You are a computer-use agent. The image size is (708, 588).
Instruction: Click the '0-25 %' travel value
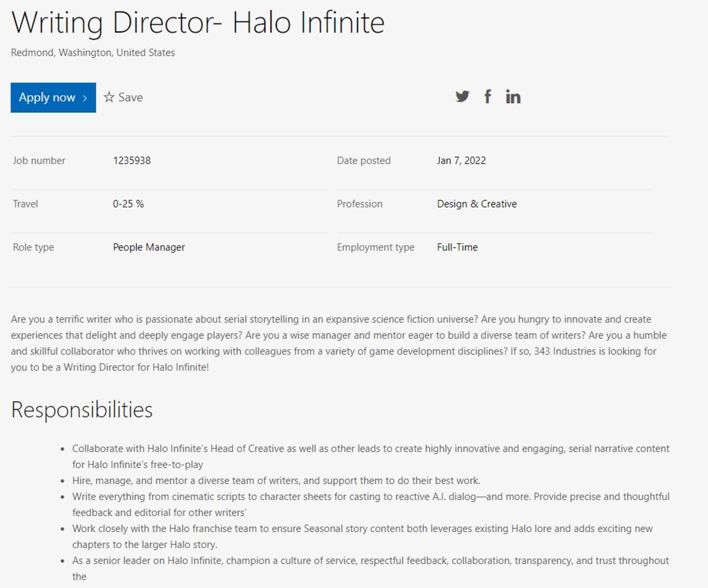click(x=128, y=204)
